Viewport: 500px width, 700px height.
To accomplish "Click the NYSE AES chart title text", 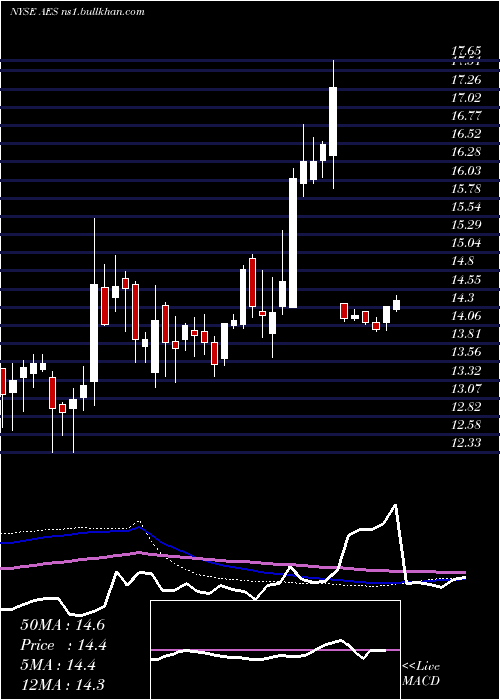I will (x=77, y=12).
